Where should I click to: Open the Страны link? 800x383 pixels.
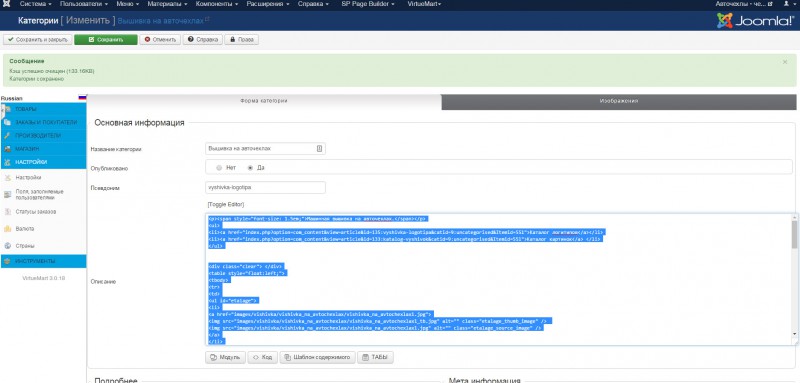[25, 246]
